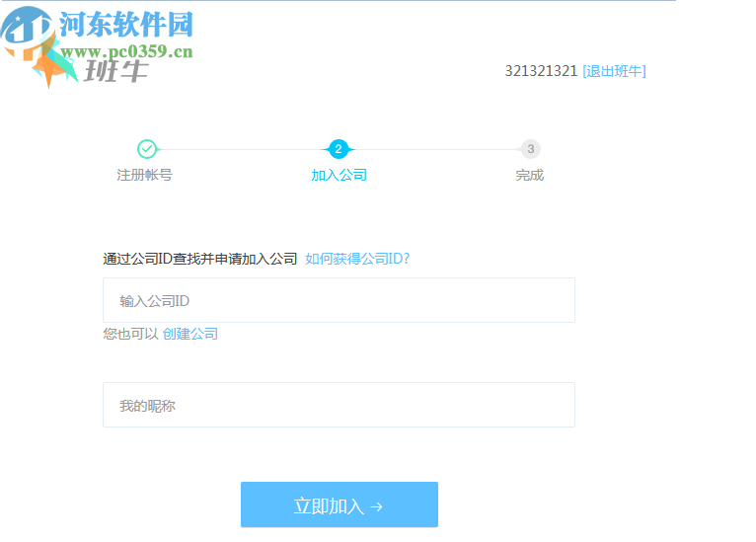Click the 班牛 logo
This screenshot has width=756, height=542.
pos(115,71)
